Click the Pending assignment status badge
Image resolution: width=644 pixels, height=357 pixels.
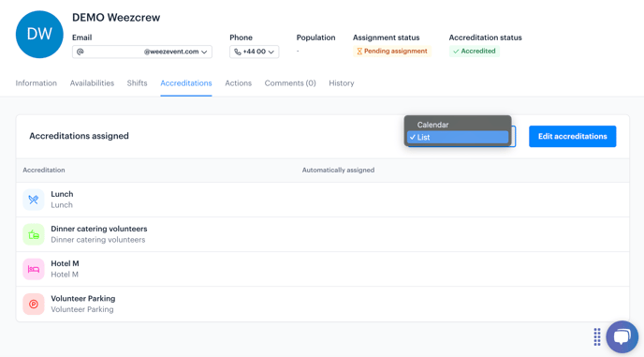coord(392,52)
